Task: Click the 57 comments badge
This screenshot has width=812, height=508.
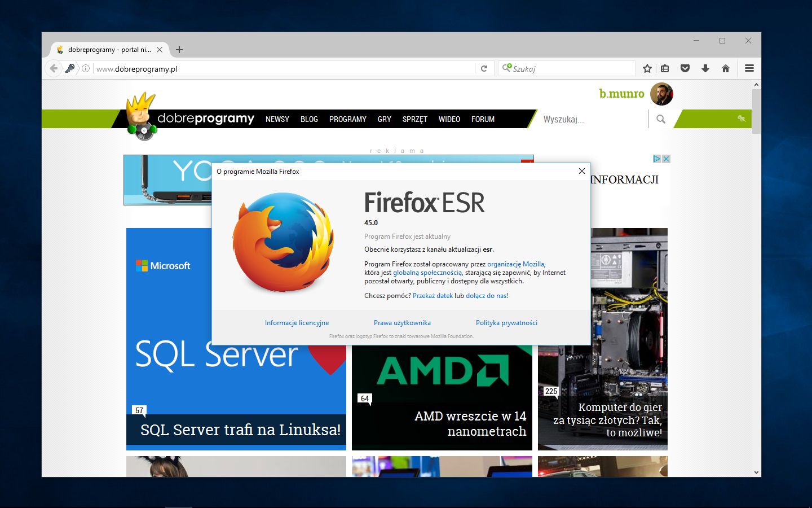Action: (139, 410)
